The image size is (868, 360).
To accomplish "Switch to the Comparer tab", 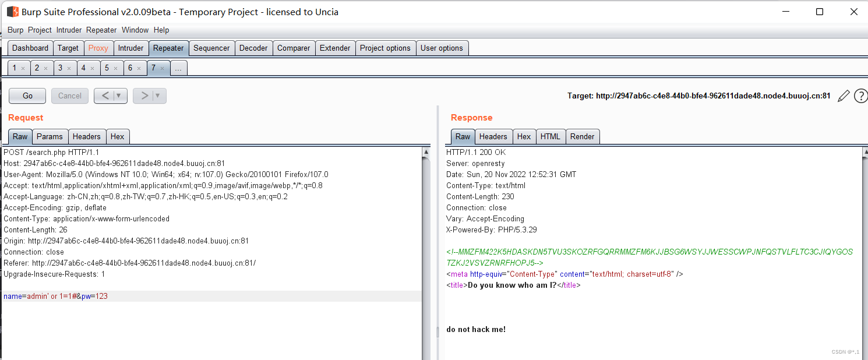I will pyautogui.click(x=294, y=48).
